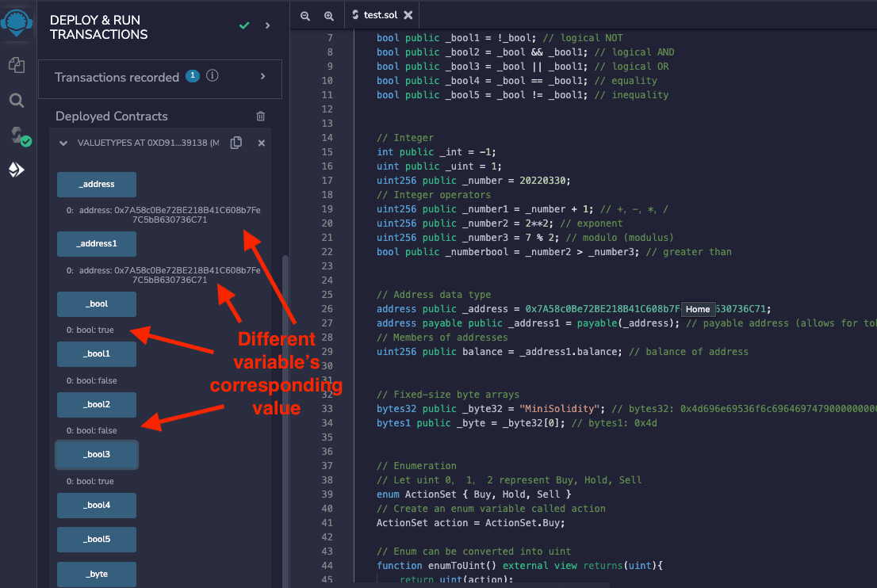
Task: Click the transactions recorded info icon
Action: click(213, 77)
